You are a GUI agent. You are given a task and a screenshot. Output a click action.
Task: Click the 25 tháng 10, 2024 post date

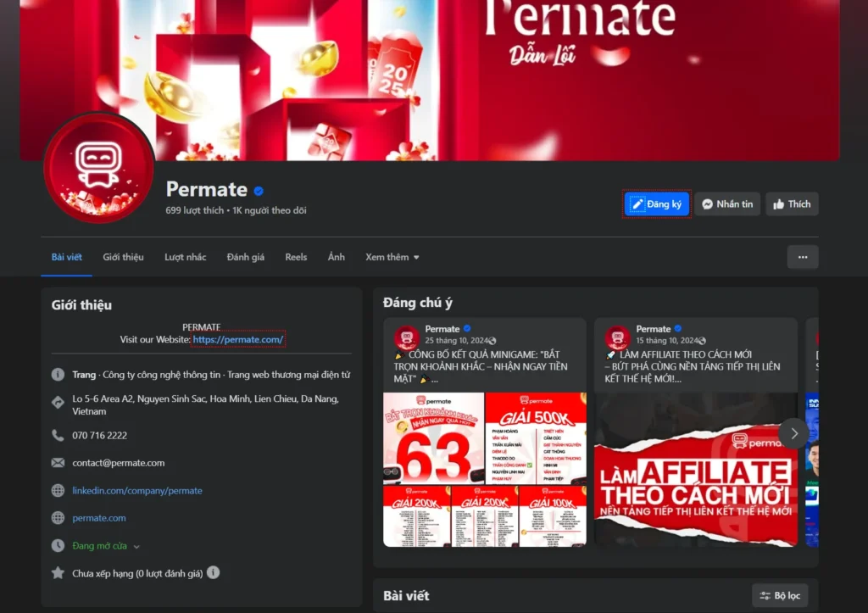point(456,341)
